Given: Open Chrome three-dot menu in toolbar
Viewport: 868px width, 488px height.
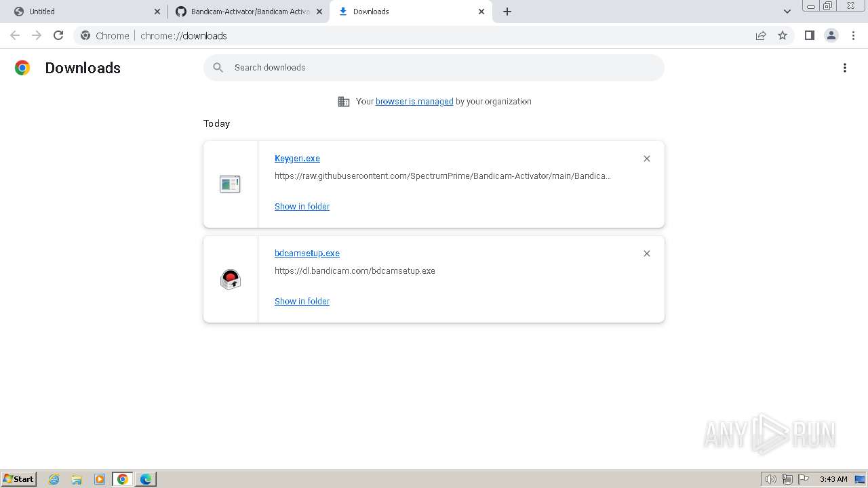Looking at the screenshot, I should pyautogui.click(x=853, y=35).
